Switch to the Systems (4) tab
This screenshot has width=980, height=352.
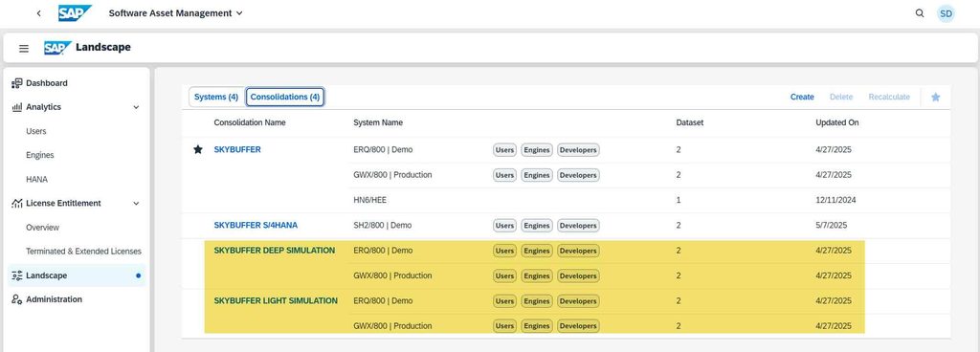pyautogui.click(x=216, y=98)
